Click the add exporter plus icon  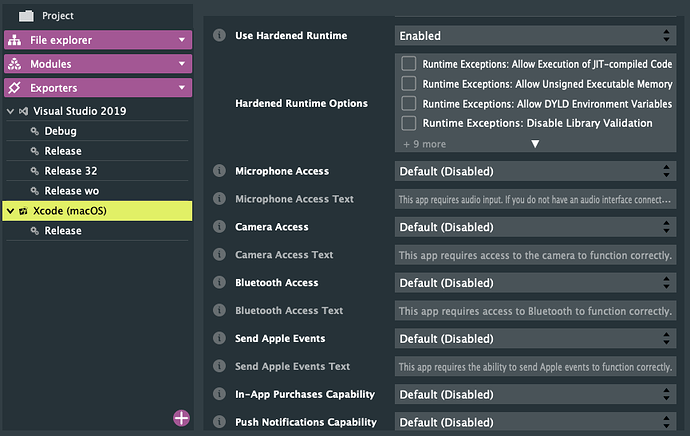click(181, 418)
